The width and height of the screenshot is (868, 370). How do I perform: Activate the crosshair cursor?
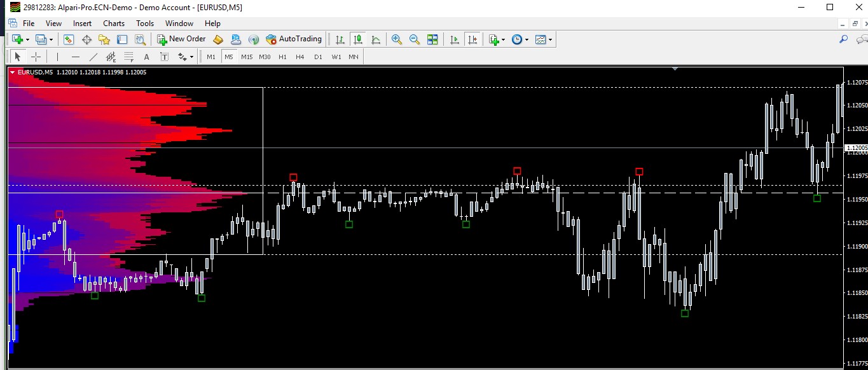click(36, 57)
